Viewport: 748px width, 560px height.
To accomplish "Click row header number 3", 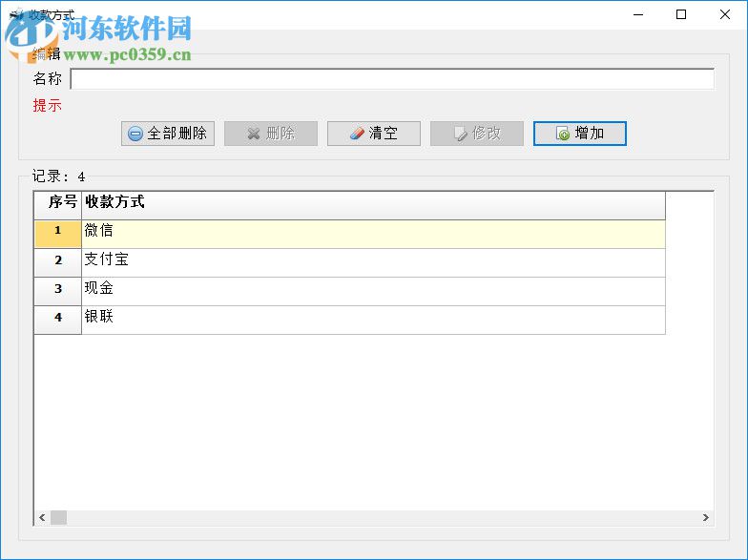I will [x=57, y=292].
